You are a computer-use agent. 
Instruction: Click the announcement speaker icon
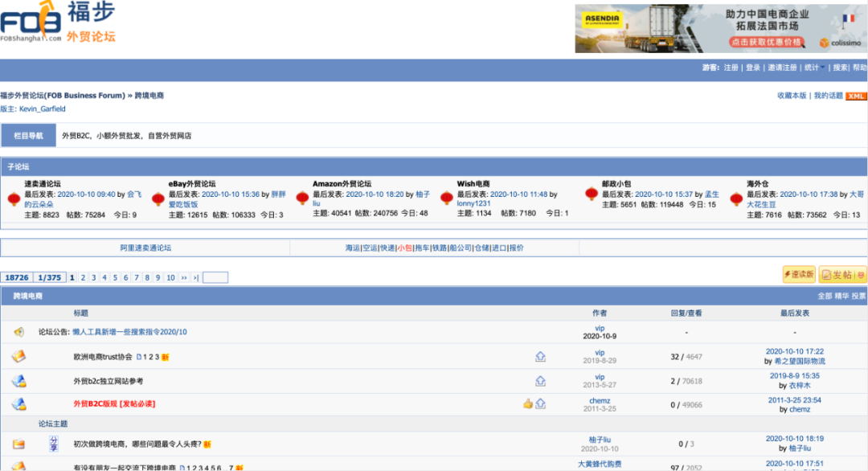coord(18,332)
